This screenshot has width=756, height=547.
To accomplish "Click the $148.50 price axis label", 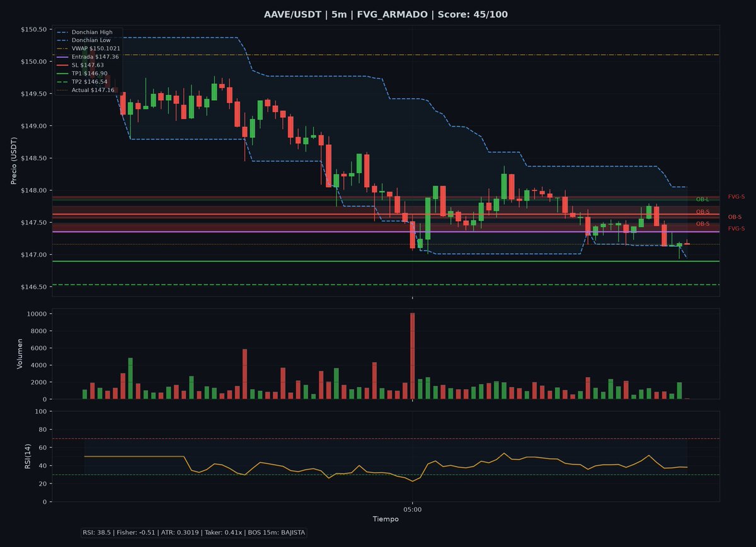I will click(x=33, y=159).
